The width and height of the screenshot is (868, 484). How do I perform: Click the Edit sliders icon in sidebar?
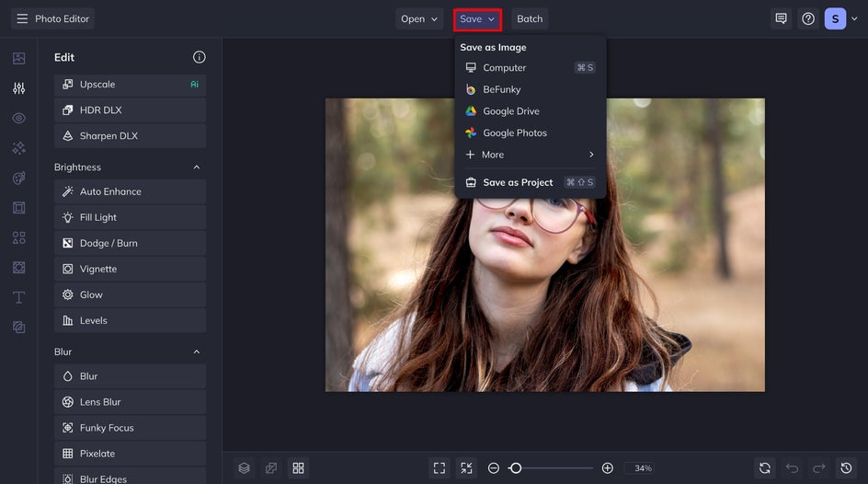click(x=18, y=88)
